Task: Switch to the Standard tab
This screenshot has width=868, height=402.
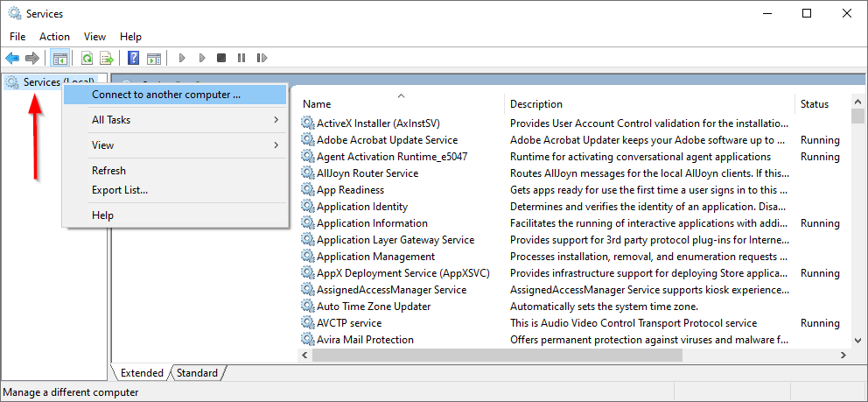Action: pos(197,373)
